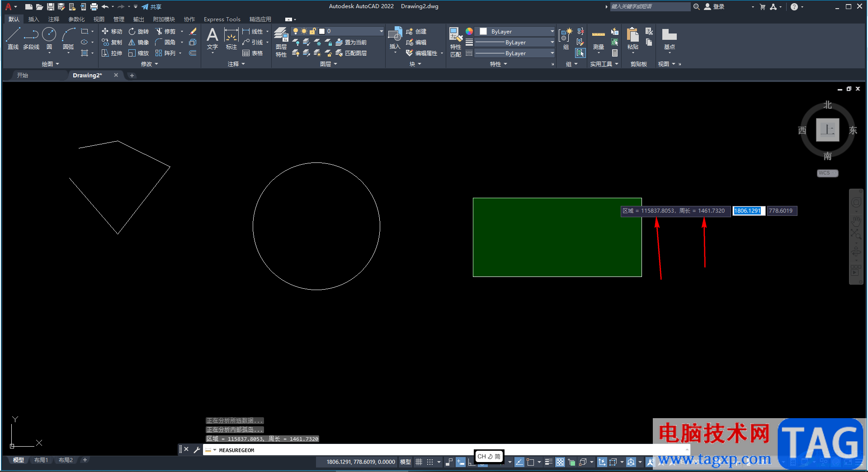Click the Set Current (置为当前) layer button
The width and height of the screenshot is (868, 472).
click(x=351, y=42)
